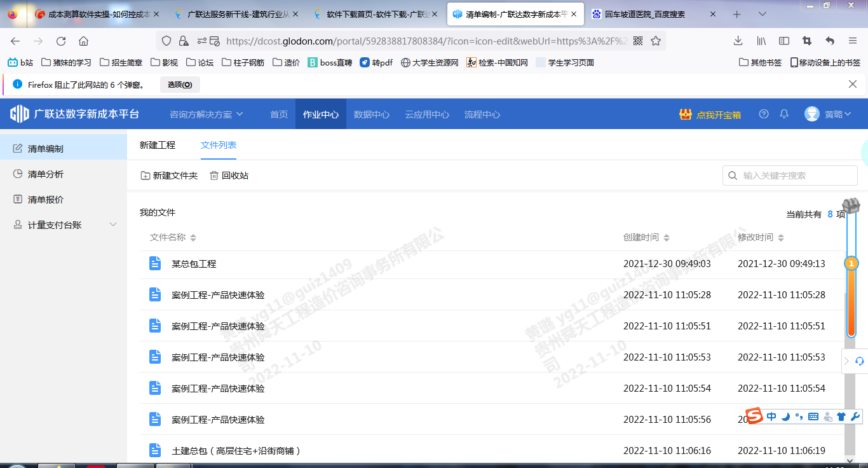Open the notification bell icon
The width and height of the screenshot is (868, 468).
tap(784, 114)
